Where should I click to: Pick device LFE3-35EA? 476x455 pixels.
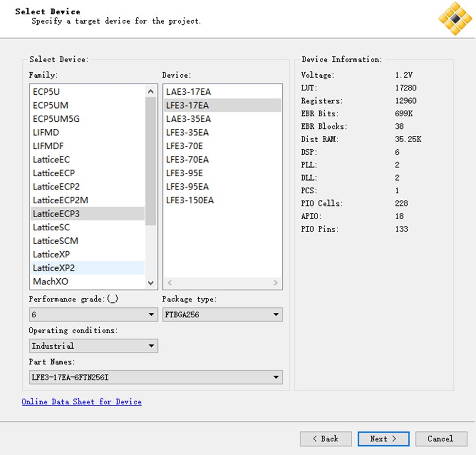(222, 133)
